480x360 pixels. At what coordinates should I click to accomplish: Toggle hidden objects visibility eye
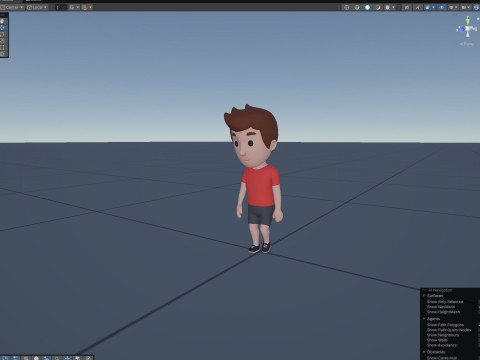coord(442,7)
